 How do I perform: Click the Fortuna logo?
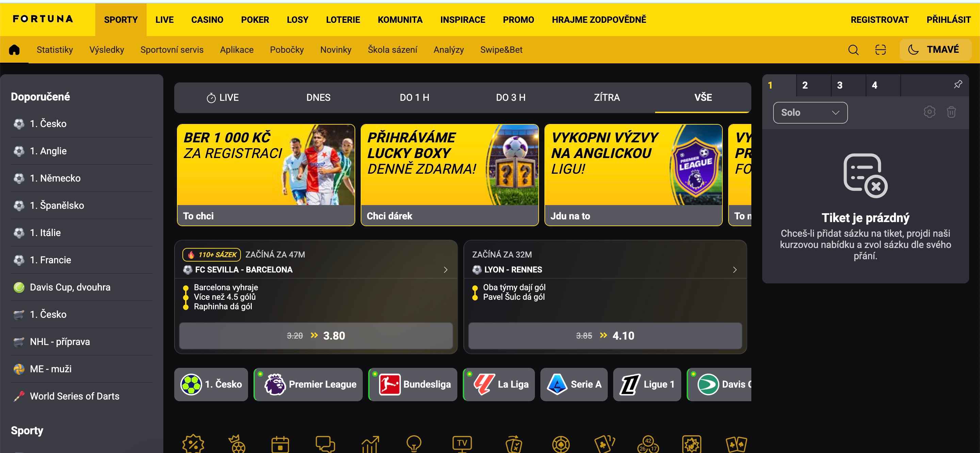(43, 19)
